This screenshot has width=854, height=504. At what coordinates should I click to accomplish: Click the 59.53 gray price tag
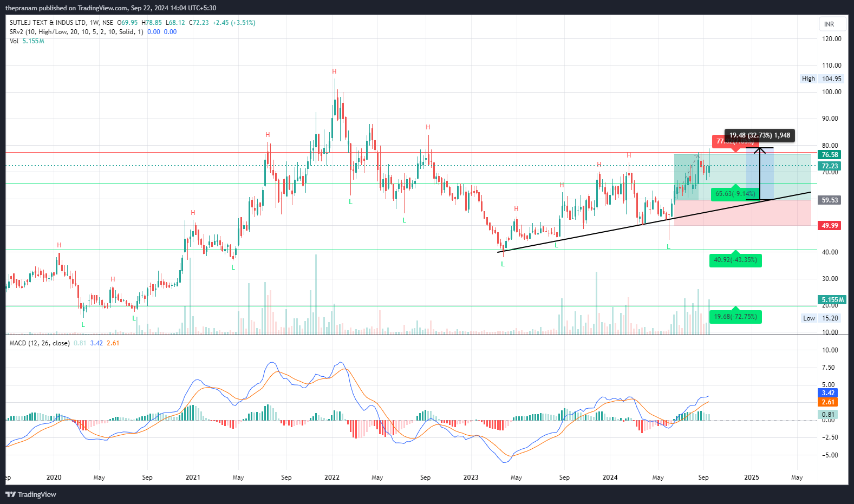tap(830, 200)
